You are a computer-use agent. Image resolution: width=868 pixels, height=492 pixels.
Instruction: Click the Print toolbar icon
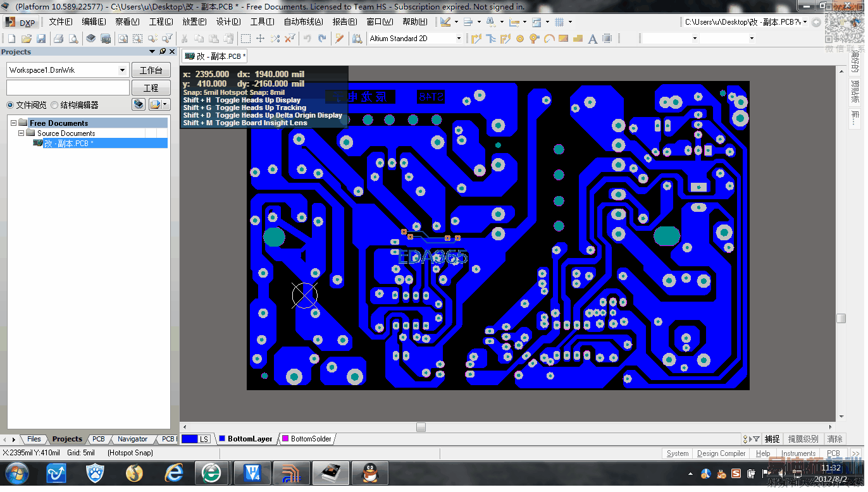59,39
